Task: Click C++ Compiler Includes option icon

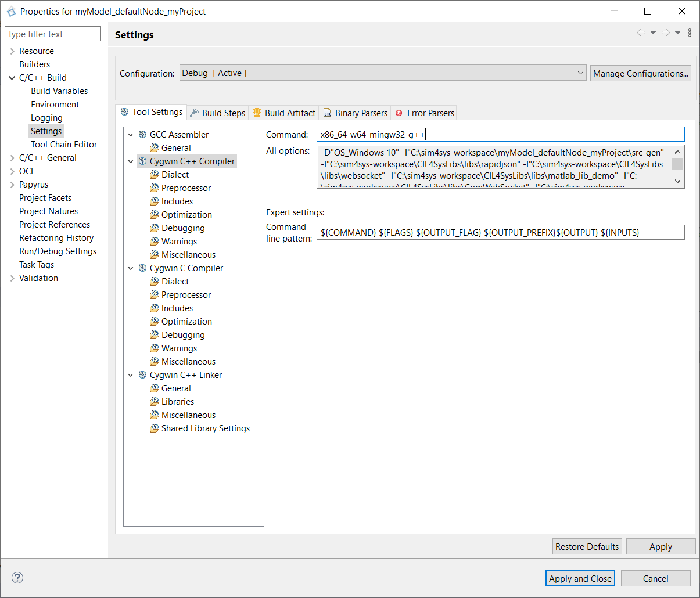Action: [x=154, y=201]
